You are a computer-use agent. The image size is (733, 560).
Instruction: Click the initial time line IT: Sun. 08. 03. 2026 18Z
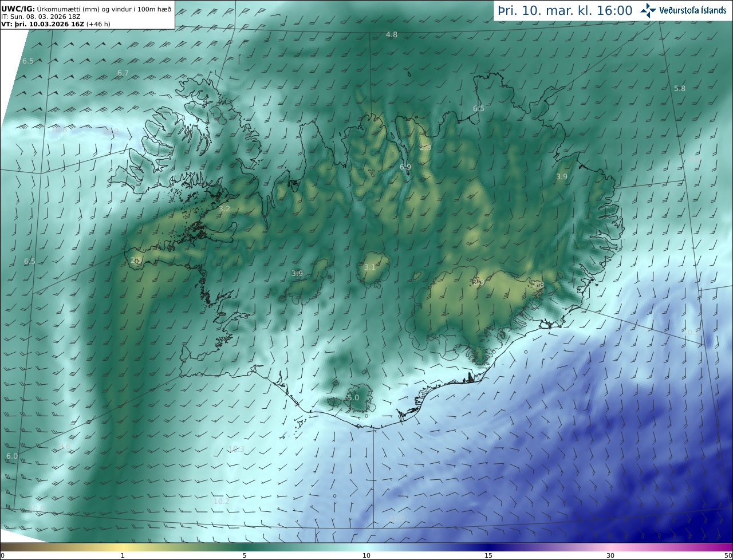click(x=41, y=17)
